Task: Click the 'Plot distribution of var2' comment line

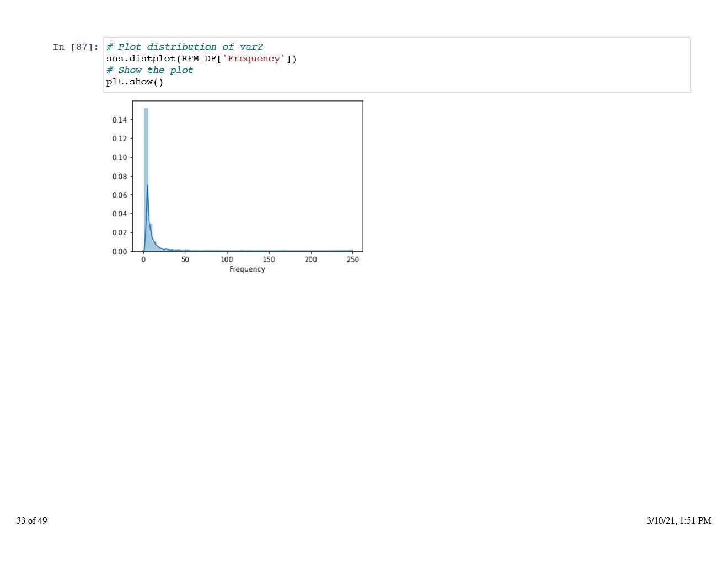Action: 184,47
